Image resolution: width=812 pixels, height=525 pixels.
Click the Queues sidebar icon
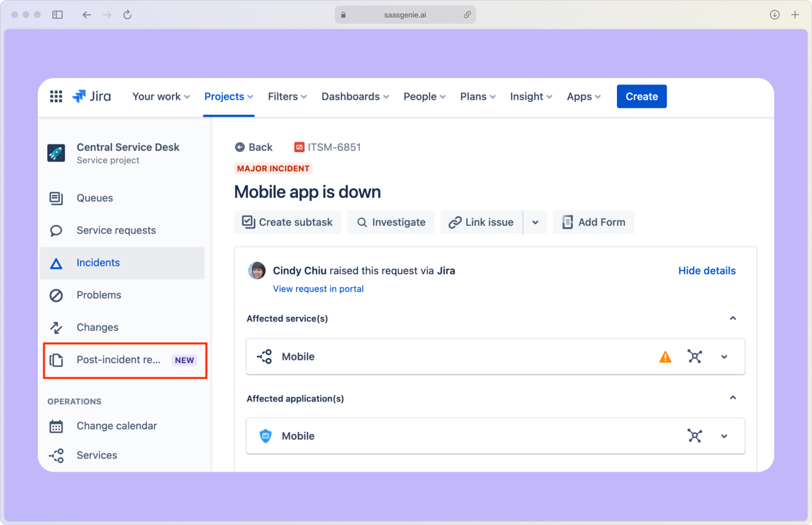[56, 198]
